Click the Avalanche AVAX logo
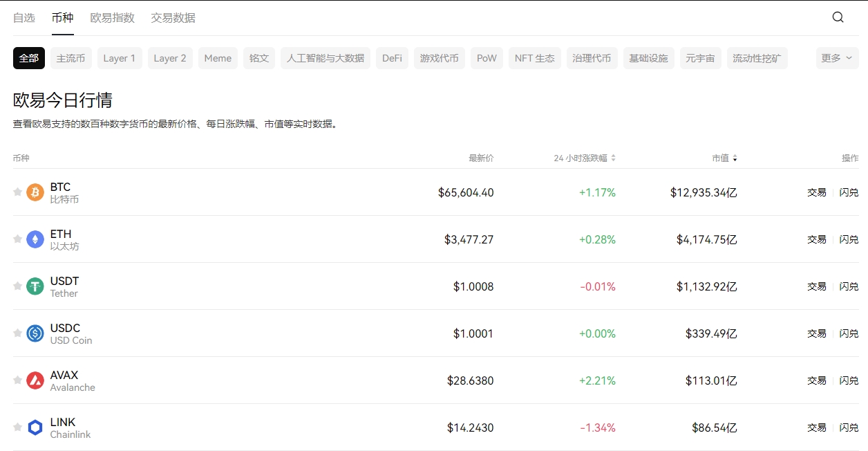 click(x=35, y=380)
